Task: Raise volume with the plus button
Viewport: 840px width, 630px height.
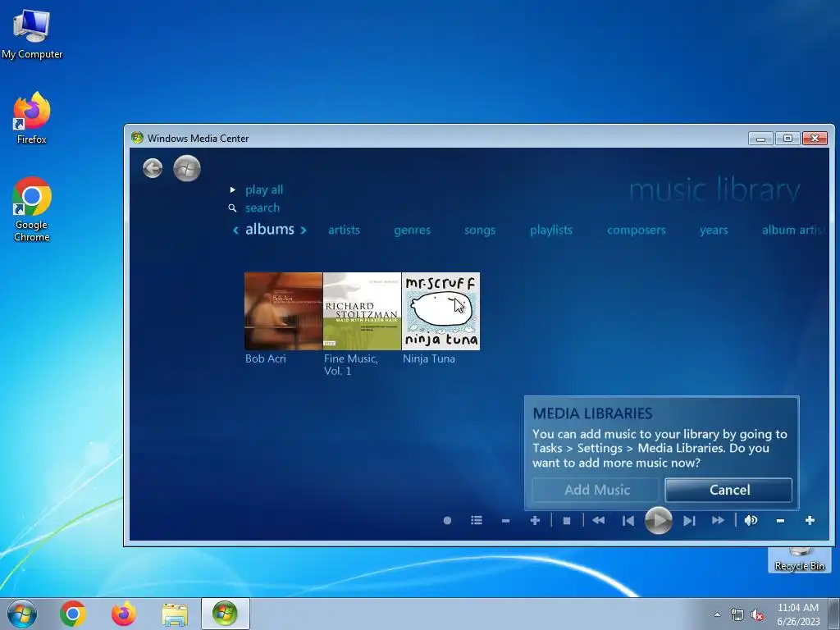Action: tap(810, 520)
